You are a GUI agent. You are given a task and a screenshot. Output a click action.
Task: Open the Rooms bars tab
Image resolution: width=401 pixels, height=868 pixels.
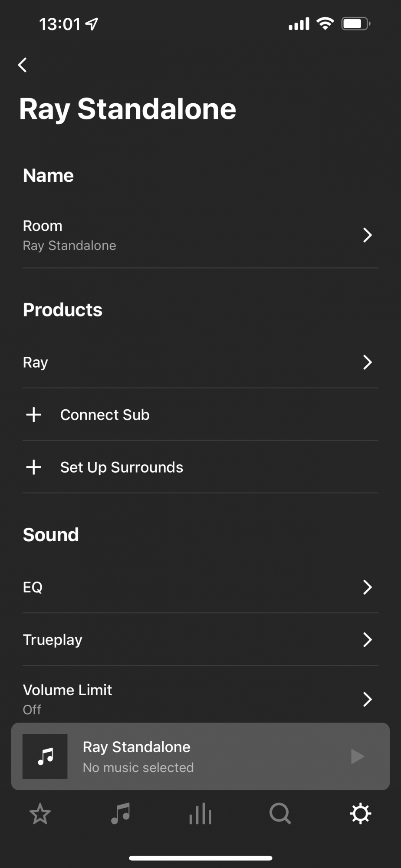coord(200,814)
